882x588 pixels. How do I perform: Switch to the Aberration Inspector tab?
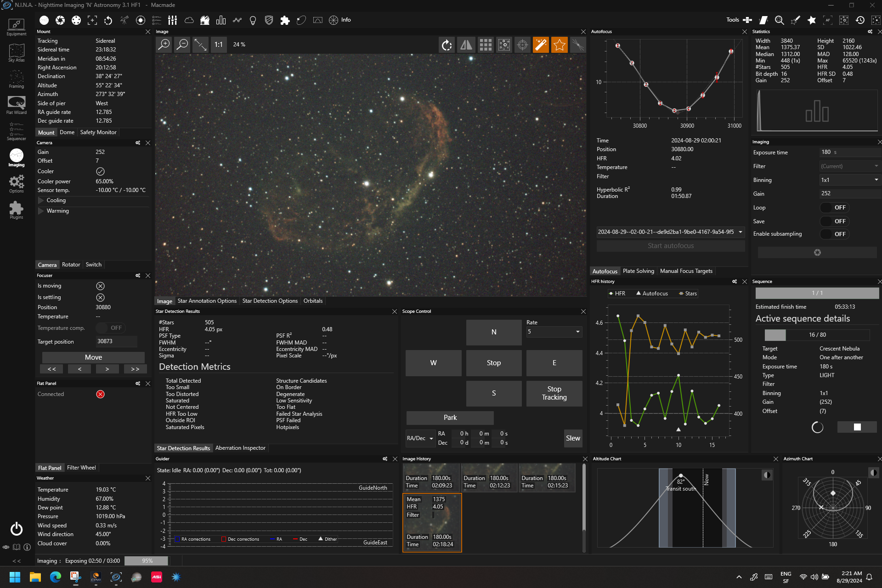(x=240, y=448)
